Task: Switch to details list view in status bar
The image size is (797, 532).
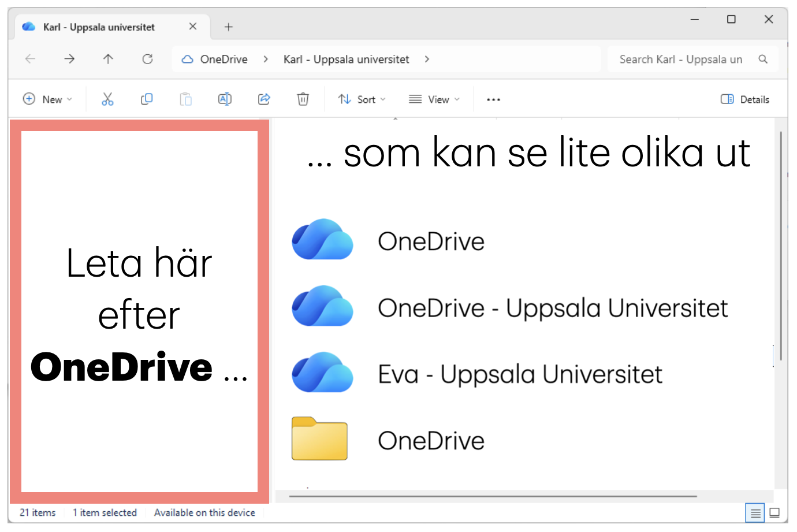Action: (x=755, y=512)
